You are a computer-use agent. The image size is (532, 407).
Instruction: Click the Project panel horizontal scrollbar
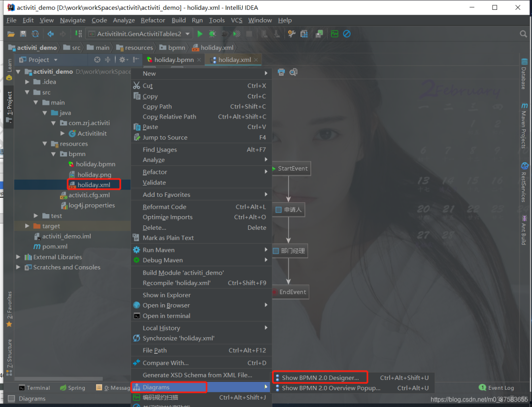[58, 379]
